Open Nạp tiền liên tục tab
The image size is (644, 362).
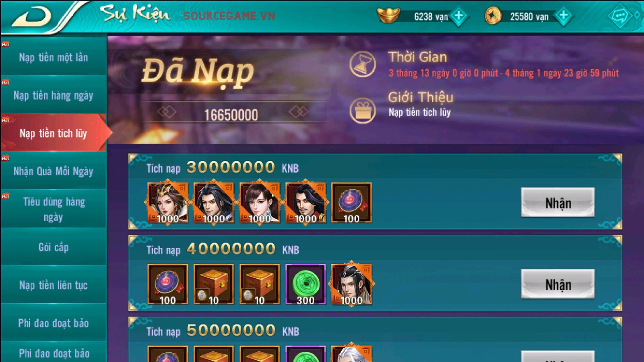[54, 285]
